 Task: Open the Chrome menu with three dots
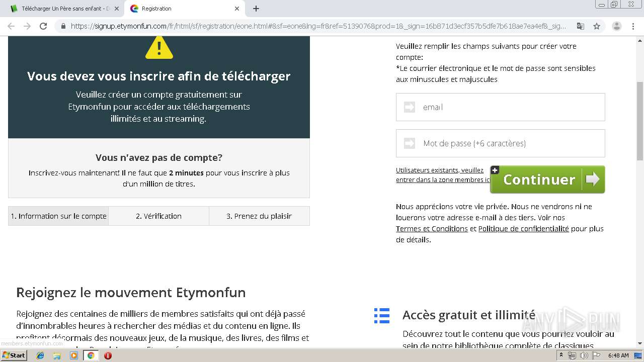pos(632,26)
